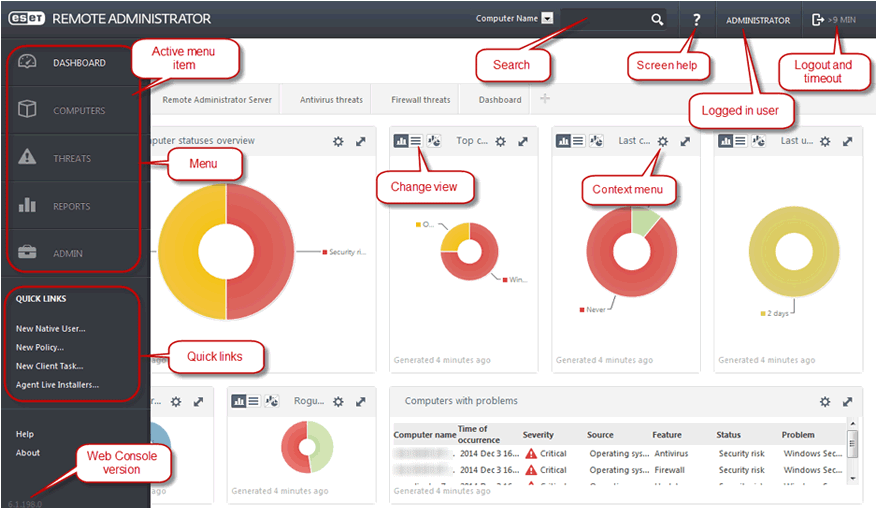Click the Antivirus cell in problems table
This screenshot has width=878, height=508.
(x=671, y=454)
